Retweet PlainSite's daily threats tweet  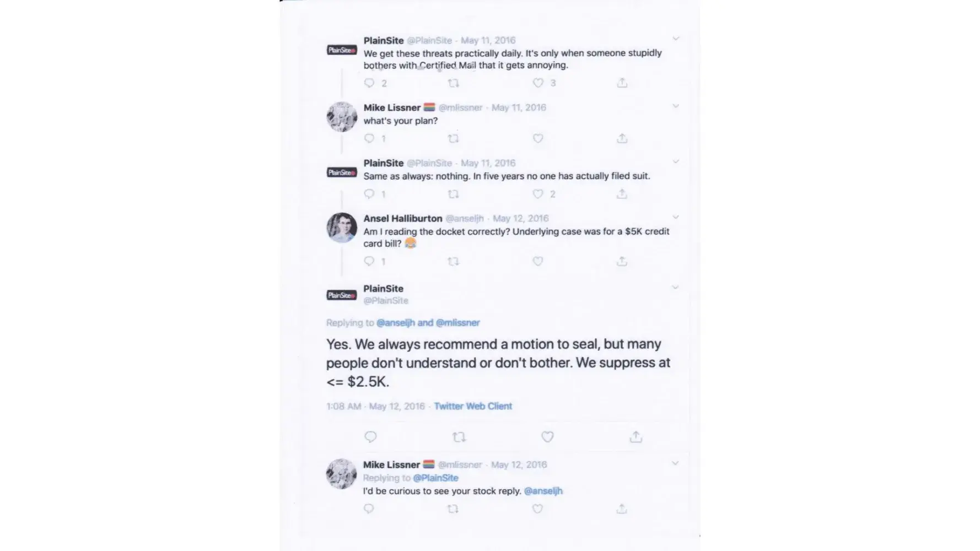click(453, 83)
